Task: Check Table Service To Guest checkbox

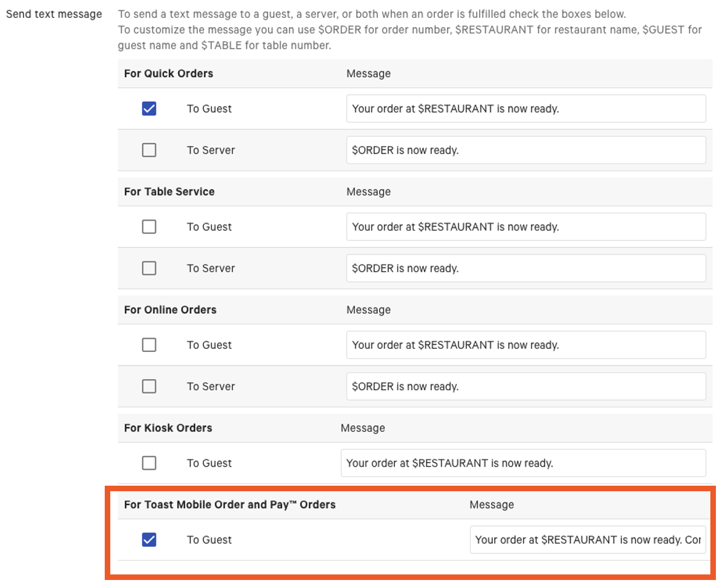Action: click(149, 227)
